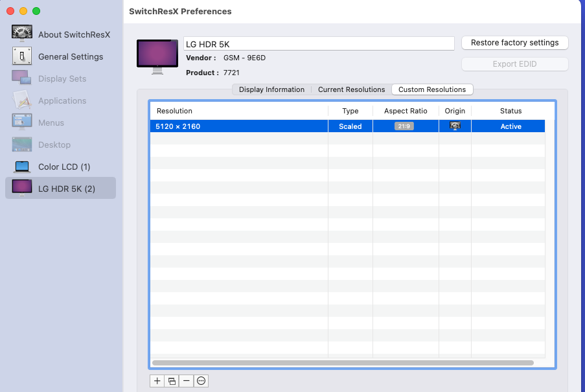585x392 pixels.
Task: Click the origin icon in 5120 × 2160 row
Action: tap(455, 126)
